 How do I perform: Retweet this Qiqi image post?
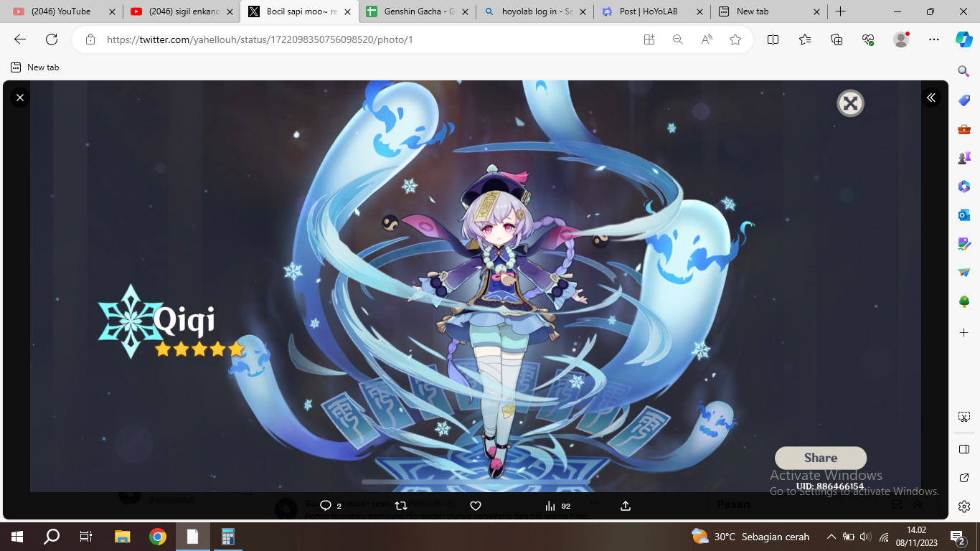[x=400, y=505]
